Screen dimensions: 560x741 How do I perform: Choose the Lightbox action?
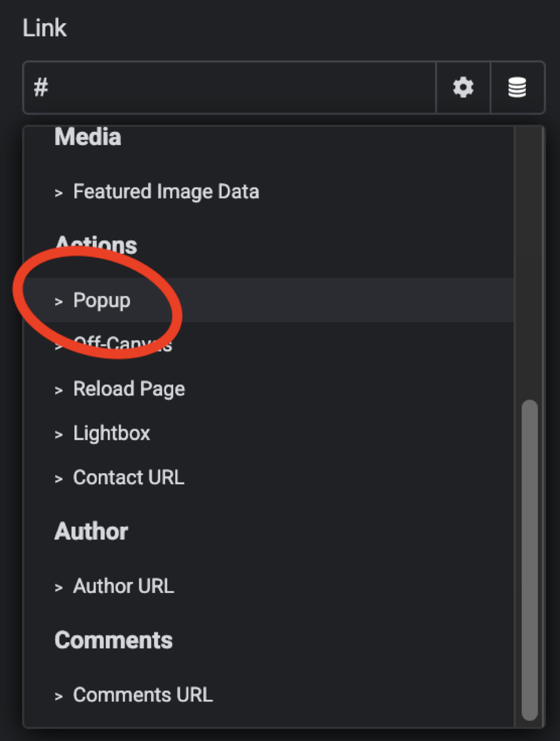point(112,433)
